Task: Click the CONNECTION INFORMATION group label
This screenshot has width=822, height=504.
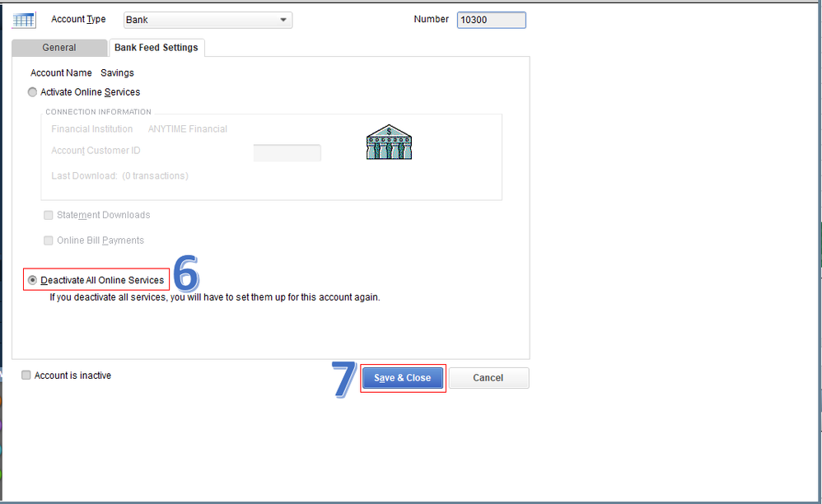Action: tap(98, 112)
